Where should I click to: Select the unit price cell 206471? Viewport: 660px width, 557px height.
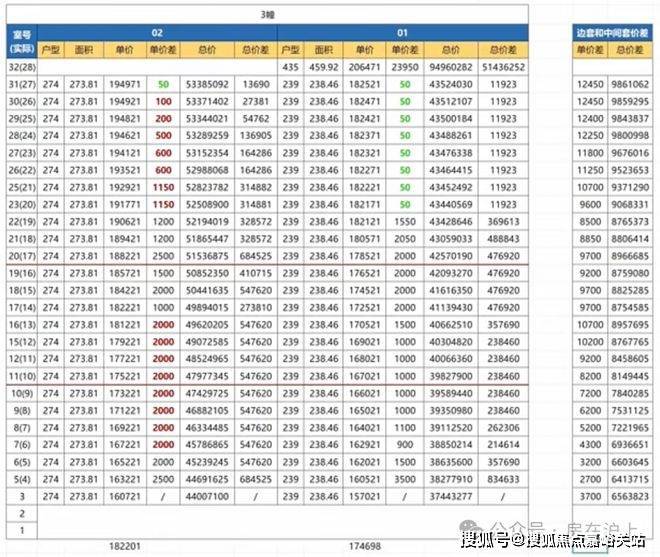click(362, 66)
